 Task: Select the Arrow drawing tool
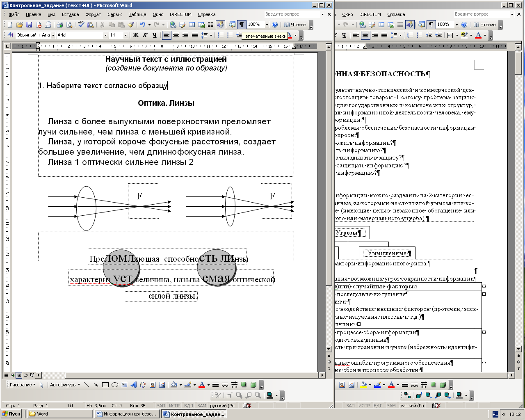point(96,385)
